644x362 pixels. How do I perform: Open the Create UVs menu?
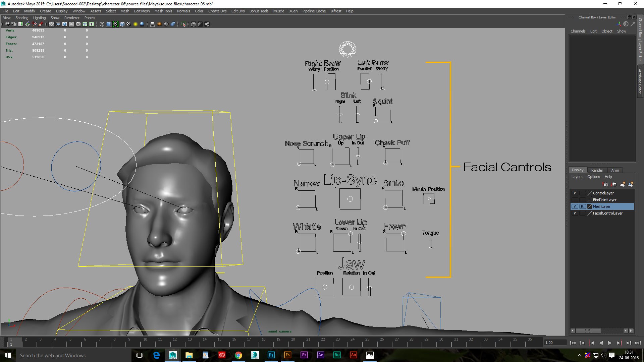point(217,11)
